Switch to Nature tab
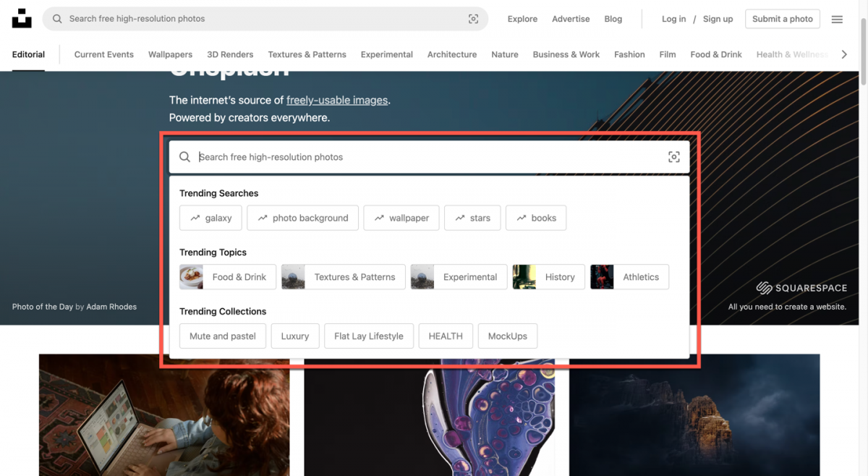 (505, 54)
